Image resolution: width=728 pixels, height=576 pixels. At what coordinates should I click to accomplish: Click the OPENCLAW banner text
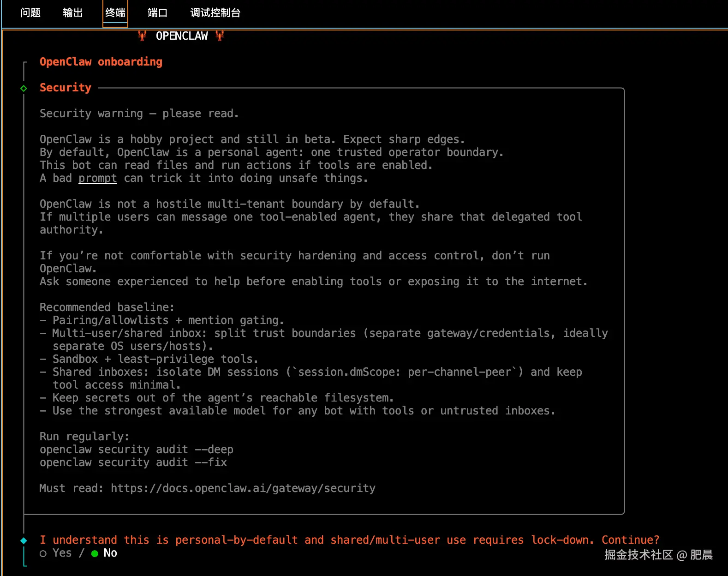click(x=182, y=36)
